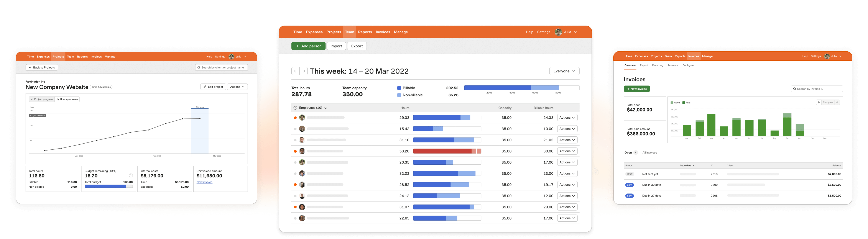Open the Everyone filter dropdown

click(564, 71)
